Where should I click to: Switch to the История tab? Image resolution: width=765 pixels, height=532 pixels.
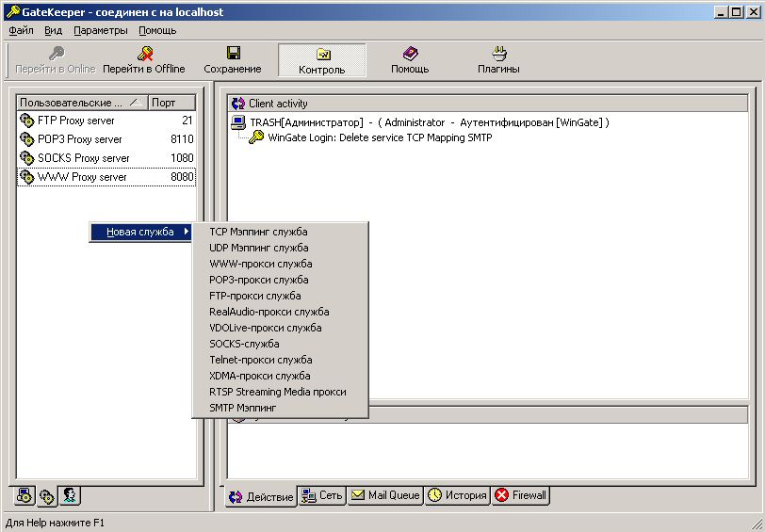(457, 495)
